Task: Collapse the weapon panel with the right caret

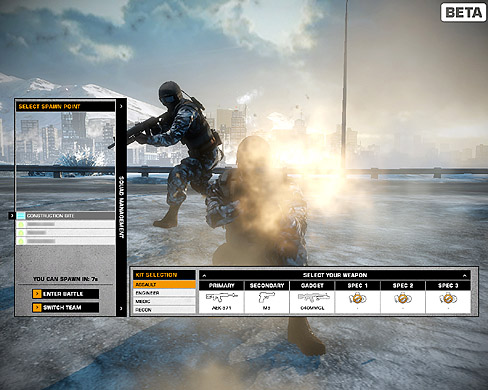Action: click(x=464, y=275)
